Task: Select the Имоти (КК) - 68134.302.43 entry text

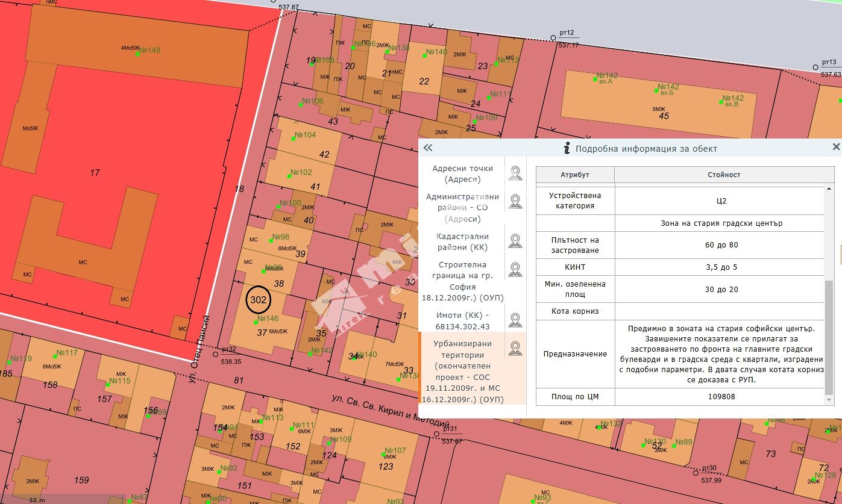Action: pos(462,320)
